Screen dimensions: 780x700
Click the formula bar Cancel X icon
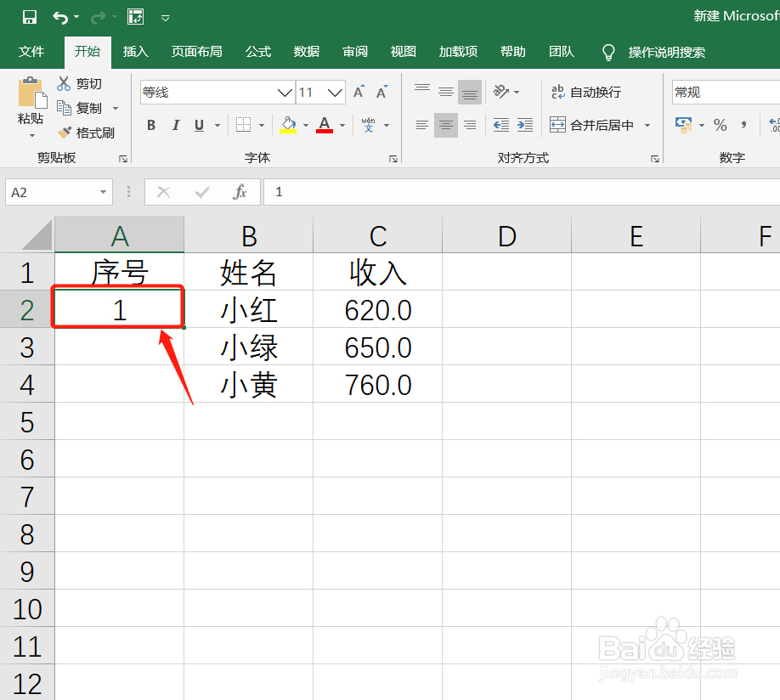(x=163, y=192)
